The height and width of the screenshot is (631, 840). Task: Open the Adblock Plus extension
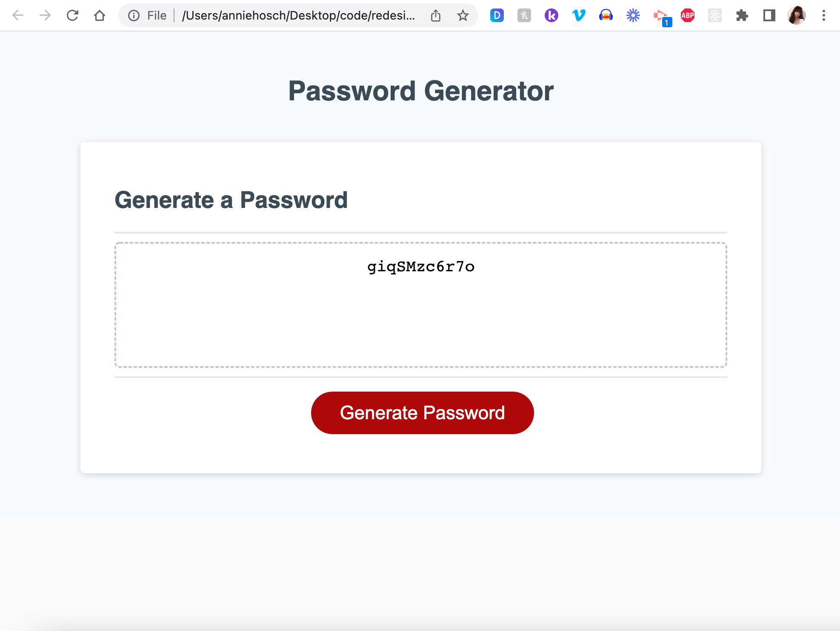687,15
